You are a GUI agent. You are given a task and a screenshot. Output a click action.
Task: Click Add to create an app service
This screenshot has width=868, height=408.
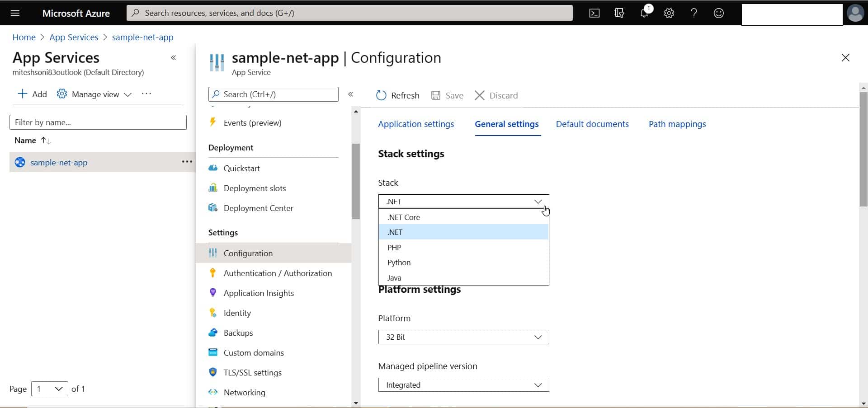[32, 94]
